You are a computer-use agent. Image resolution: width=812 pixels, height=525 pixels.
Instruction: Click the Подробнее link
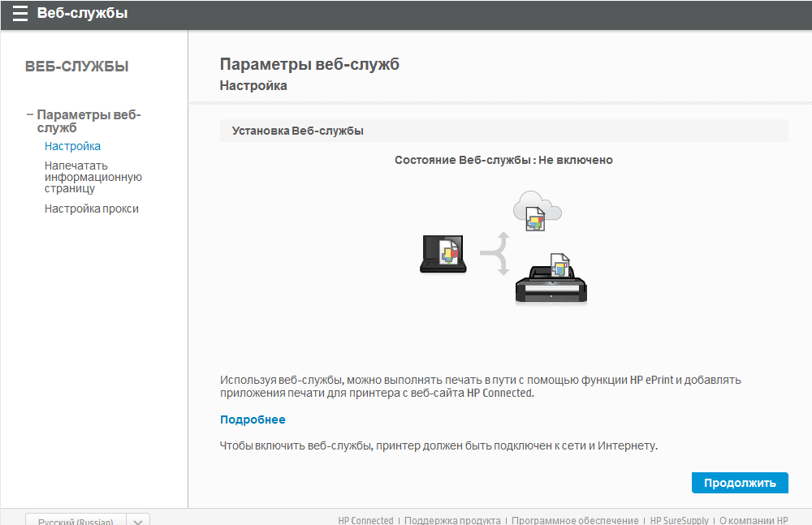[253, 420]
